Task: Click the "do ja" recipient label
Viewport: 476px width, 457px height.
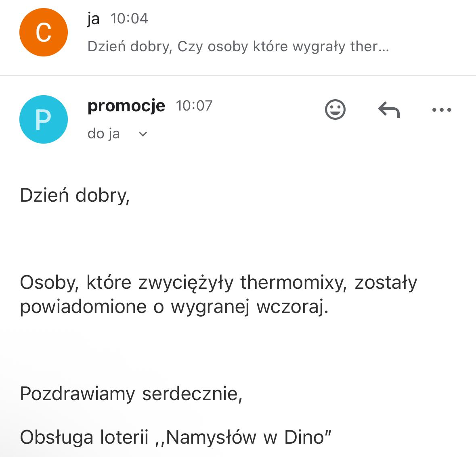Action: 104,134
